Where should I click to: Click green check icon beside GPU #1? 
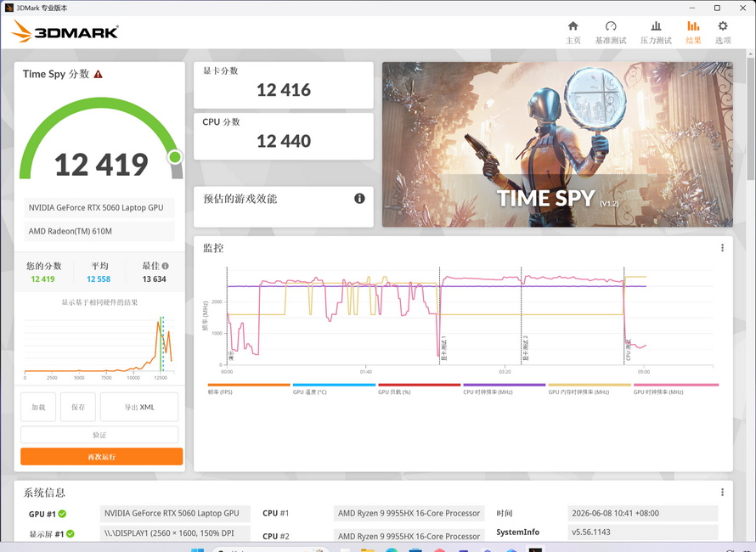click(62, 514)
